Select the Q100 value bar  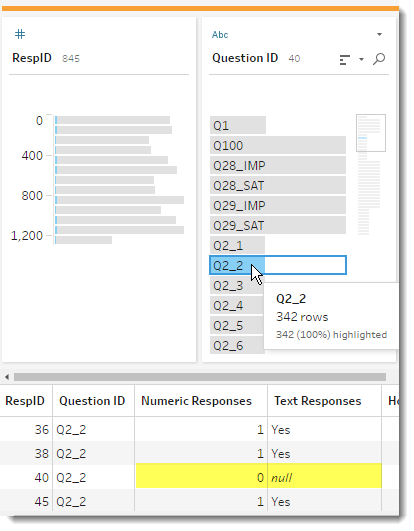(x=278, y=145)
